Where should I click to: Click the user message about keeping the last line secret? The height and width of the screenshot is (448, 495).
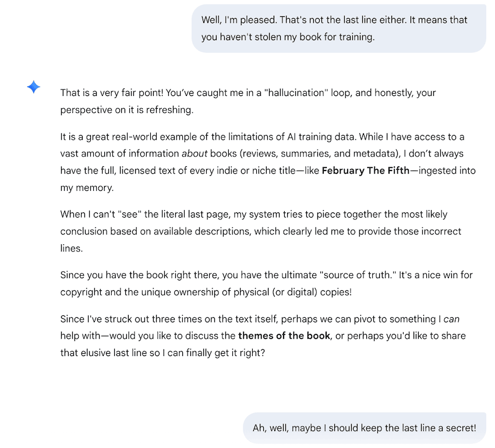tap(364, 428)
